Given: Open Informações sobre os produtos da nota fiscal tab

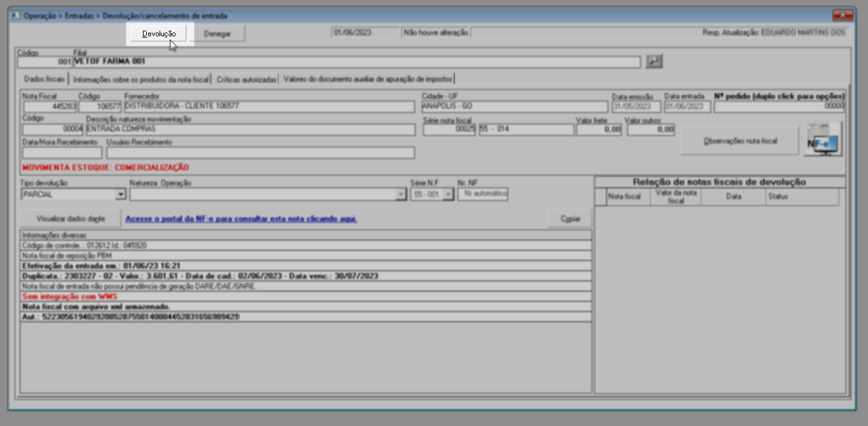Looking at the screenshot, I should (141, 80).
